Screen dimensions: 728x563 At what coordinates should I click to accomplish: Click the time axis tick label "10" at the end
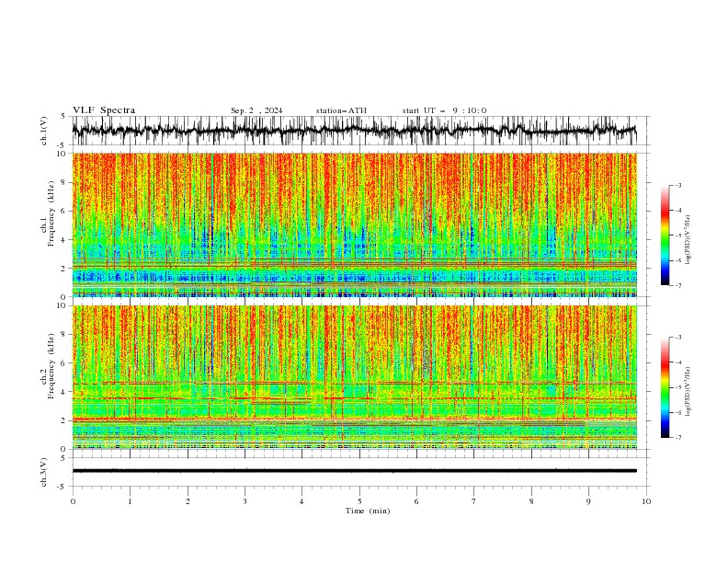coord(646,501)
